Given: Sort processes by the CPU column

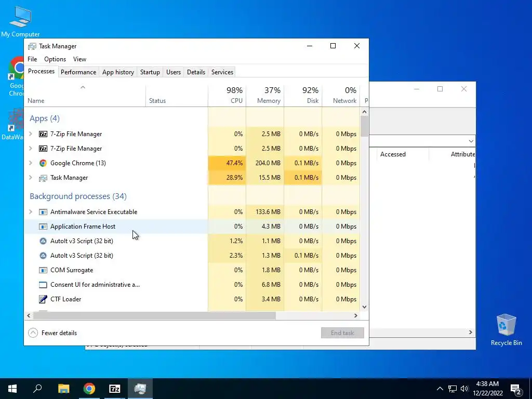Looking at the screenshot, I should point(227,96).
